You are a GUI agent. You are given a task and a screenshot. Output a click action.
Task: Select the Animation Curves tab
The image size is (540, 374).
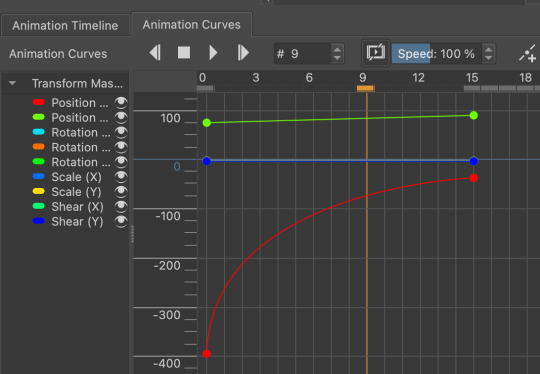191,25
